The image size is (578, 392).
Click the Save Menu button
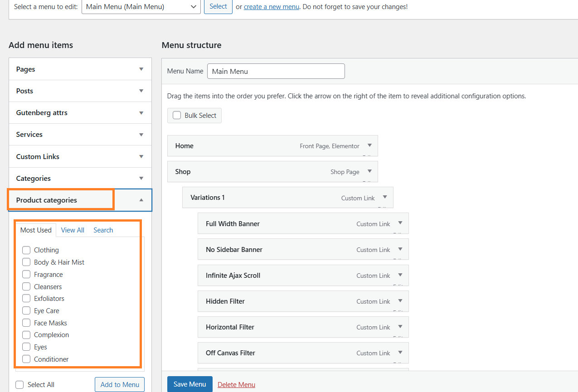pyautogui.click(x=190, y=384)
